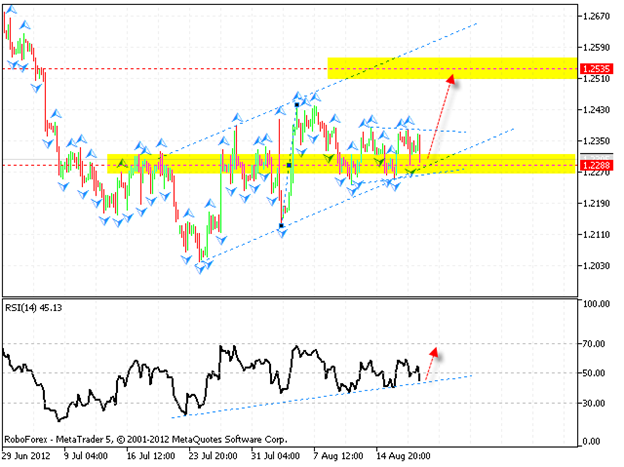This screenshot has height=467, width=624.
Task: Click the 1.2510 price axis label
Action: 596,79
